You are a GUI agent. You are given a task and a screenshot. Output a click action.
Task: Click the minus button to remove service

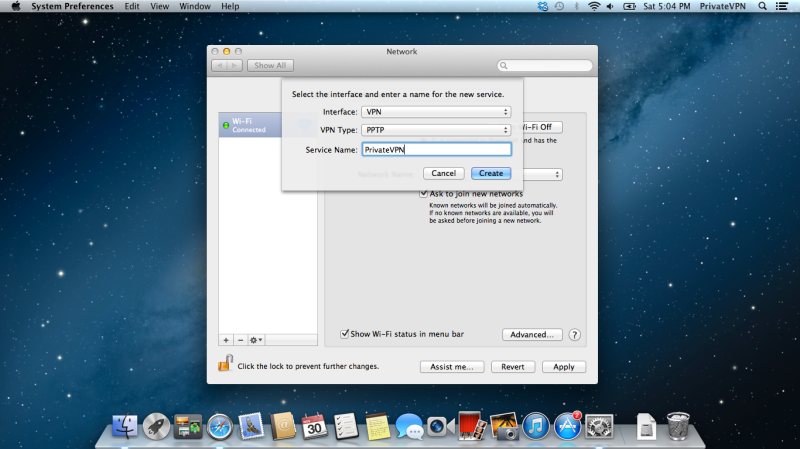click(240, 340)
